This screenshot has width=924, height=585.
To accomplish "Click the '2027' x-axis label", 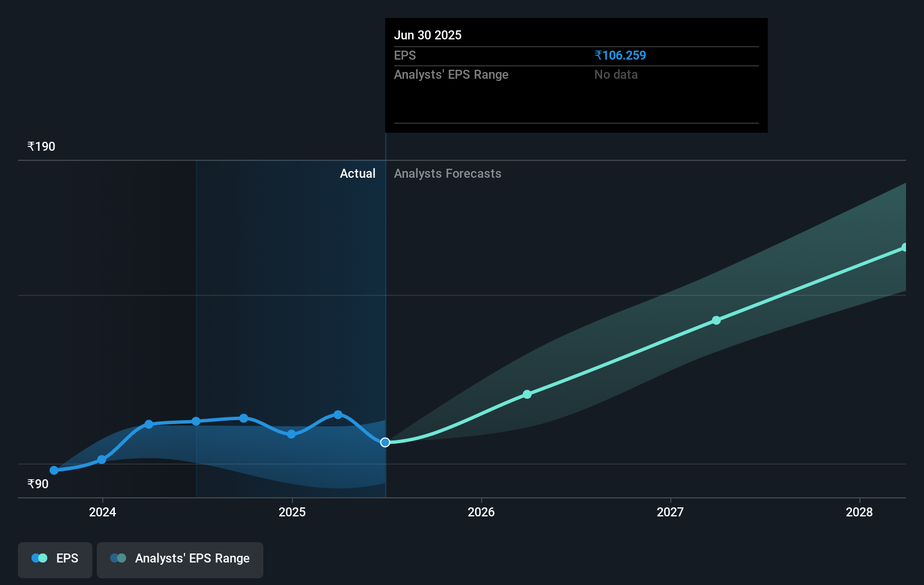I will pyautogui.click(x=670, y=512).
